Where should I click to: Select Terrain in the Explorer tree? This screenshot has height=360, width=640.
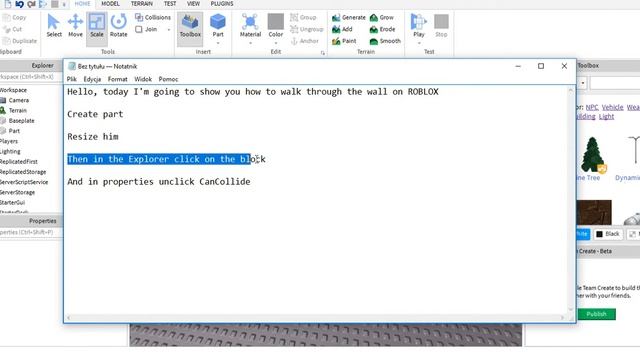18,111
